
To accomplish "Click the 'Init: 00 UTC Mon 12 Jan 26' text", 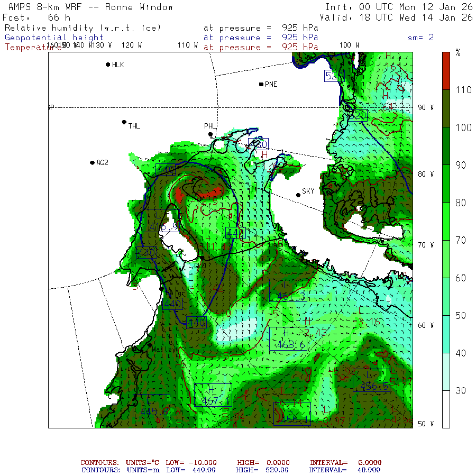I will coord(399,7).
